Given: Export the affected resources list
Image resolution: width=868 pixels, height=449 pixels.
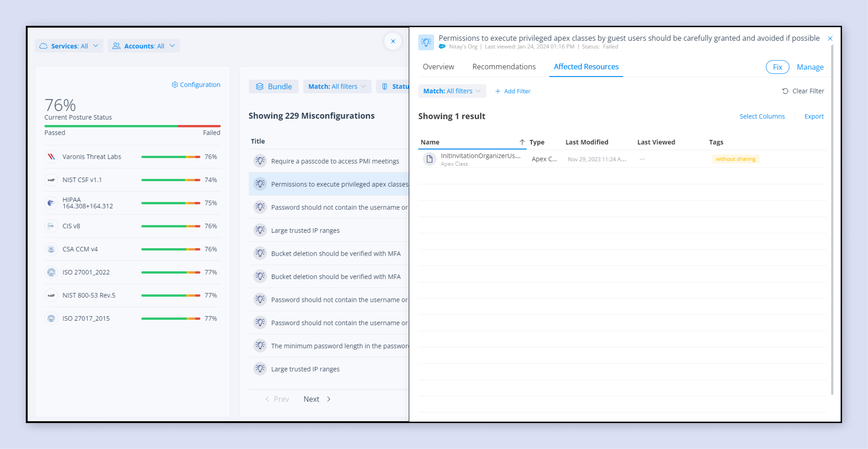Looking at the screenshot, I should [814, 116].
